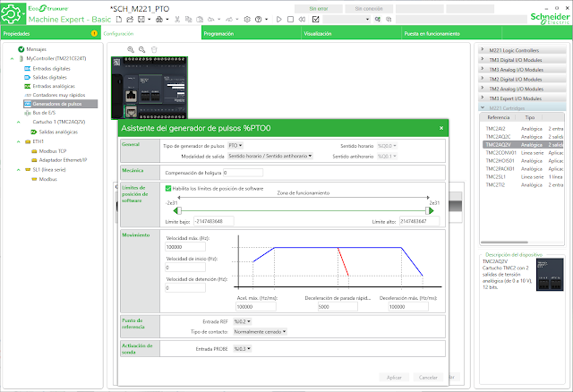573x392 pixels.
Task: Expand TM3 Analog I/O Modules catalog
Action: [x=522, y=70]
